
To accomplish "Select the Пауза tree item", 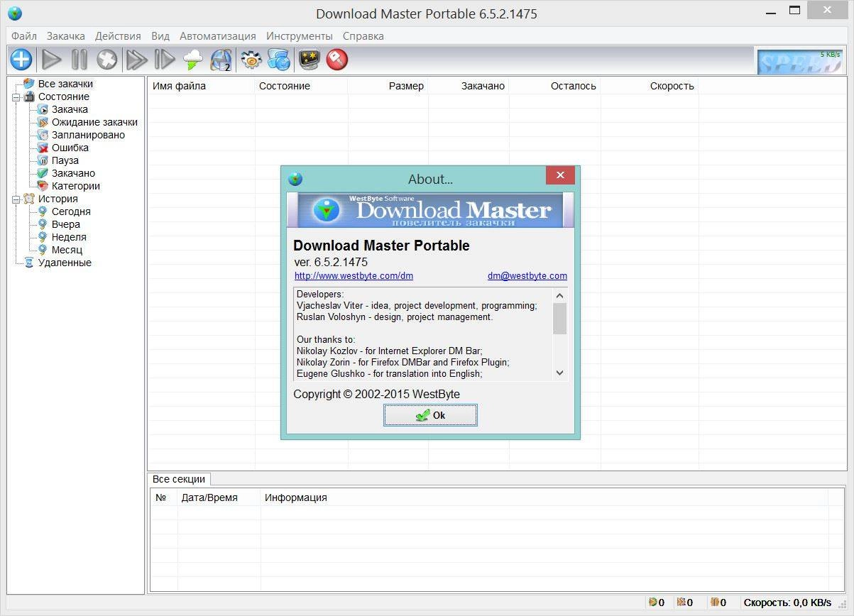I will click(65, 160).
